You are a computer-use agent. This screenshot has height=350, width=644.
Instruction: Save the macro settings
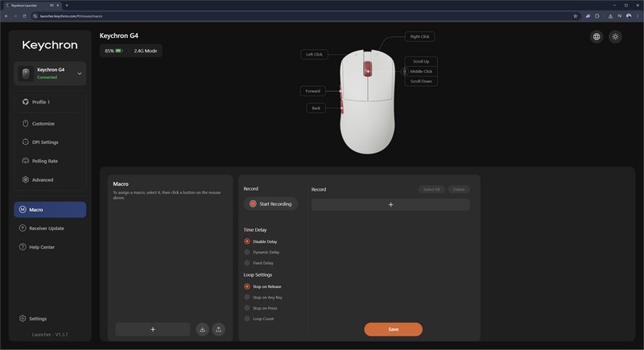[x=393, y=330]
